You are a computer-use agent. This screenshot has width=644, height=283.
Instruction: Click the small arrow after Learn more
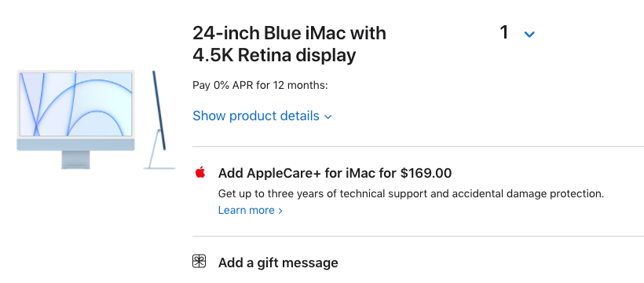tap(280, 211)
